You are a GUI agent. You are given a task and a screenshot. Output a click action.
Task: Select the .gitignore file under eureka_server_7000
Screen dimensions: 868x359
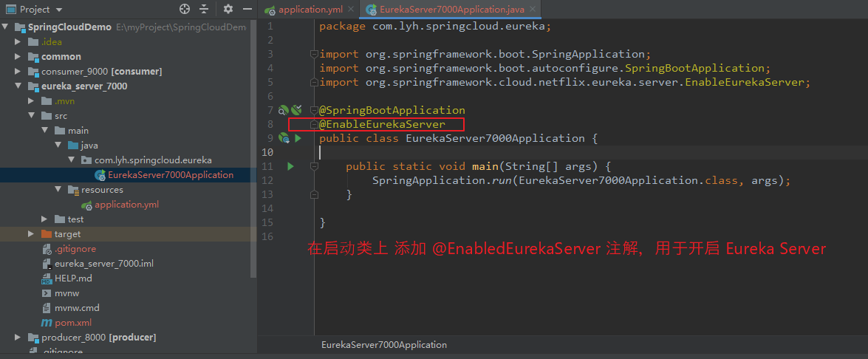(x=76, y=249)
